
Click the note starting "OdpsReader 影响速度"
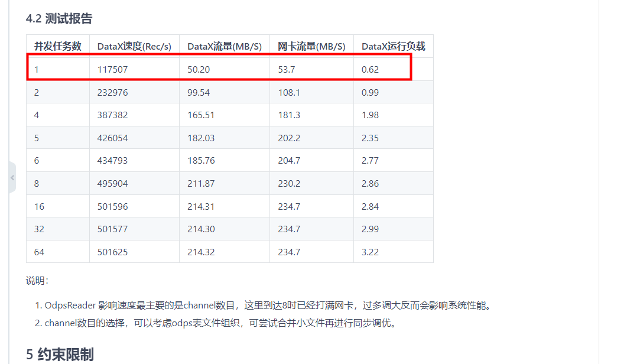[x=268, y=305]
